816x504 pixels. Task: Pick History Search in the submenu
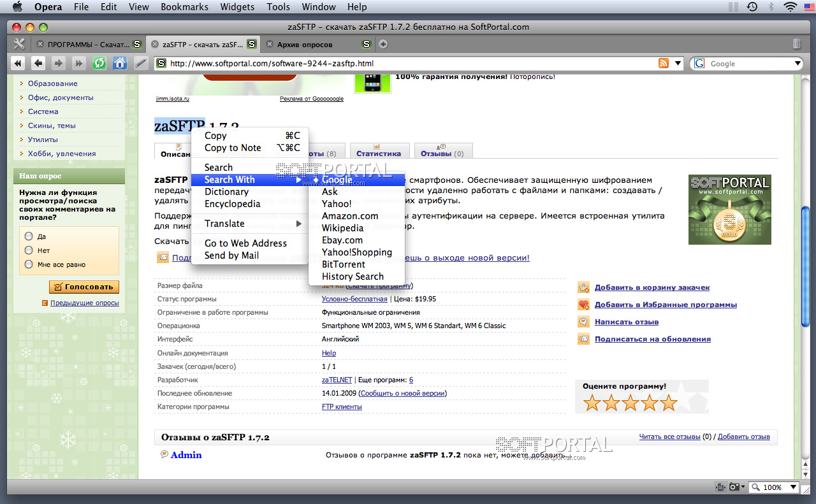(x=356, y=277)
